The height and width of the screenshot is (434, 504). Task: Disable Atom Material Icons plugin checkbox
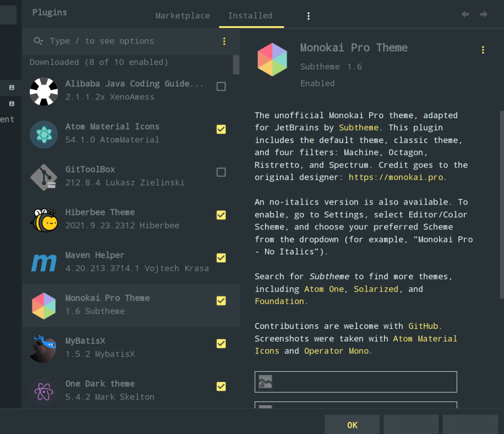[x=221, y=129]
